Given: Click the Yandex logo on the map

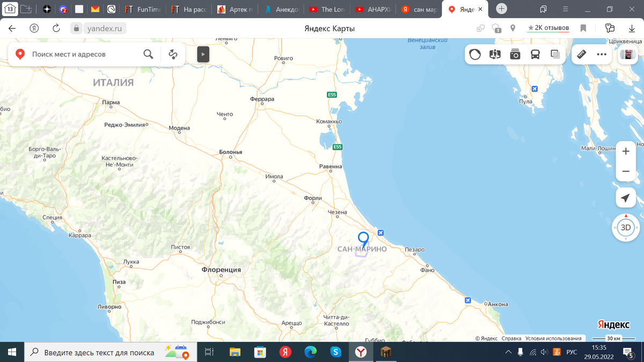Looking at the screenshot, I should [613, 324].
